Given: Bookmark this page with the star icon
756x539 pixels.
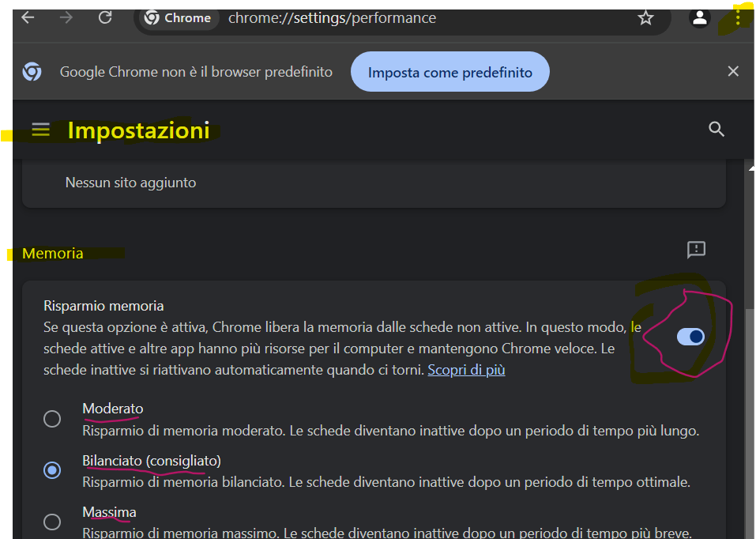Looking at the screenshot, I should coord(645,17).
